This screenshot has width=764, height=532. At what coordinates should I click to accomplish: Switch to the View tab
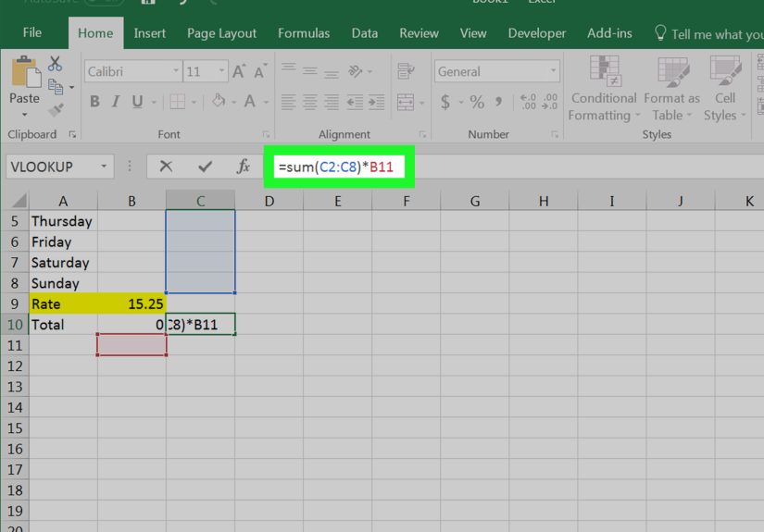[x=473, y=33]
